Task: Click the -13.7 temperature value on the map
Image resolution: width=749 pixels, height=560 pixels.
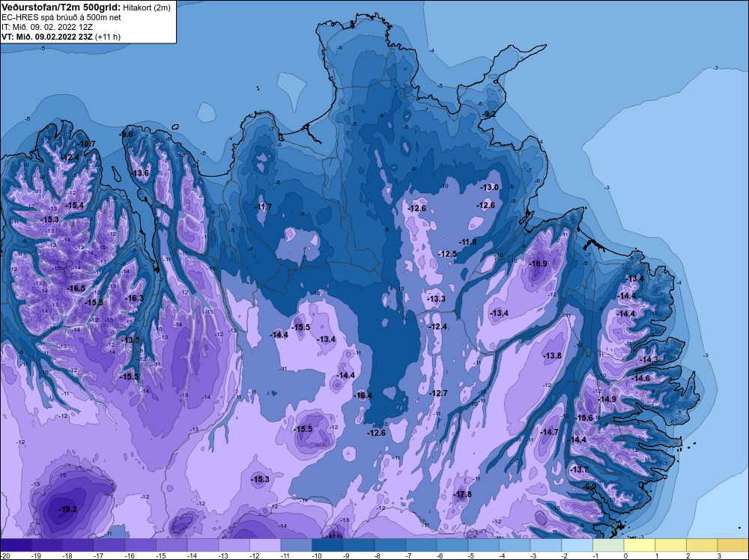Action: click(x=580, y=469)
